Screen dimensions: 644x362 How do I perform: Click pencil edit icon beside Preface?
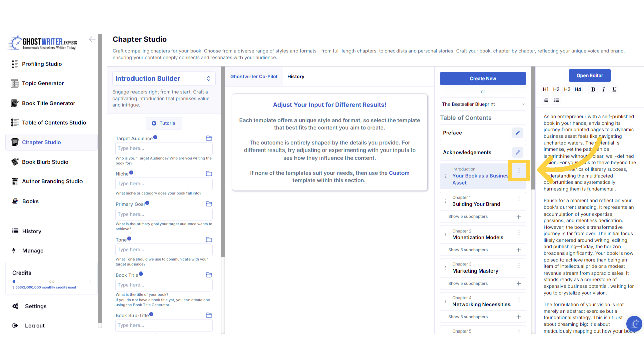point(517,133)
